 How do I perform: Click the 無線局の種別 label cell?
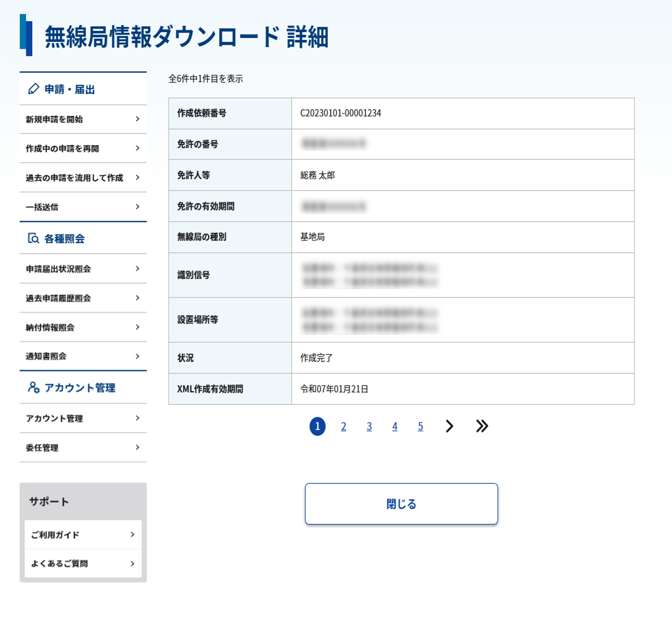point(230,237)
